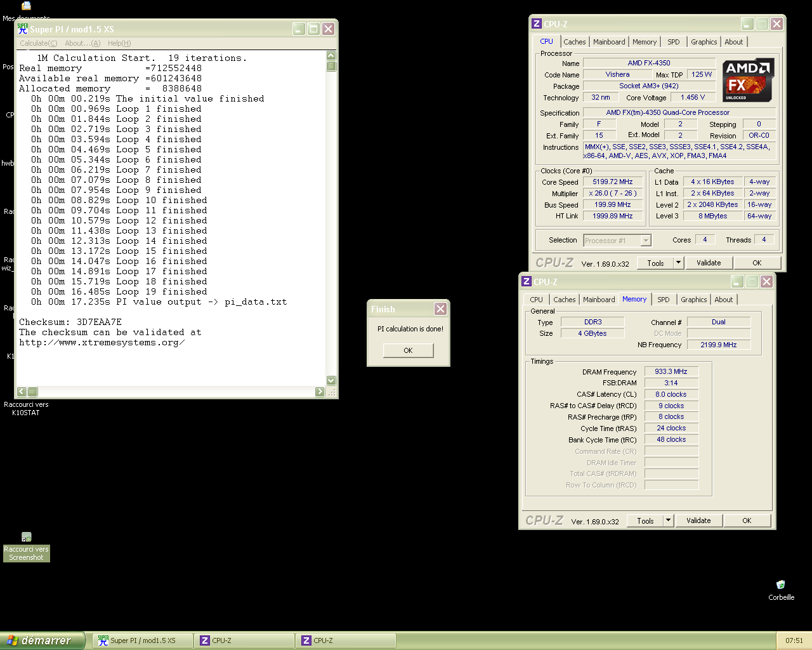Click the Core Voltage 1.456 V field
The image size is (812, 650).
pos(693,97)
